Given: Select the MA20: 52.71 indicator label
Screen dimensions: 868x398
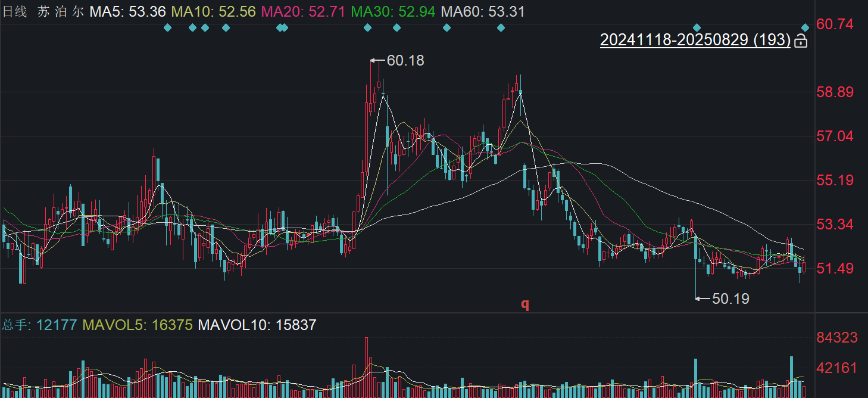Looking at the screenshot, I should pos(303,11).
